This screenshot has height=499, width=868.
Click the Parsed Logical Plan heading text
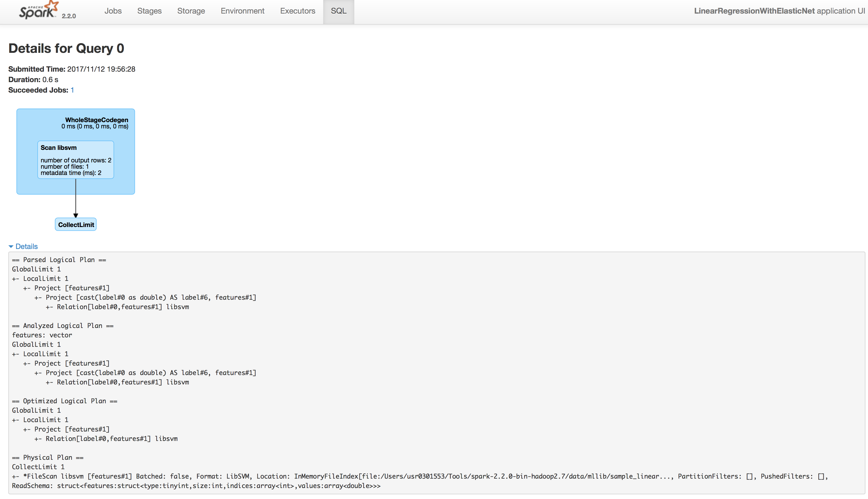pos(59,260)
